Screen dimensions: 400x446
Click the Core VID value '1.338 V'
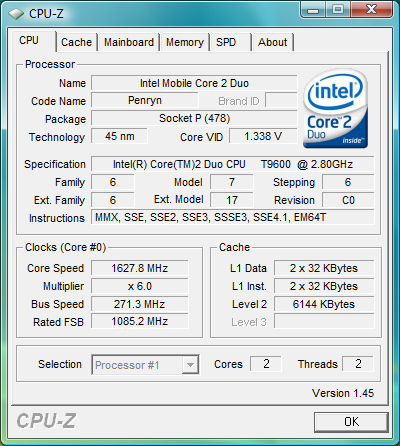(263, 136)
